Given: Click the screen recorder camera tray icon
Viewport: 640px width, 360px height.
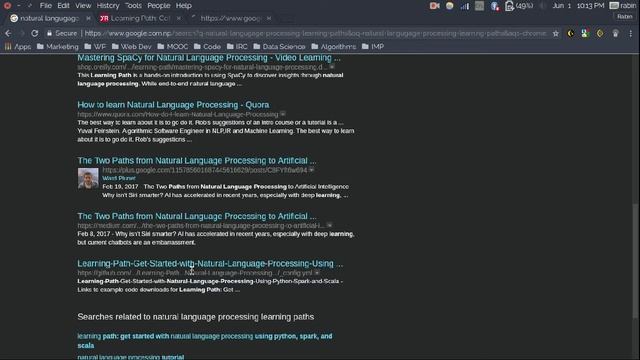Looking at the screenshot, I should tap(434, 6).
